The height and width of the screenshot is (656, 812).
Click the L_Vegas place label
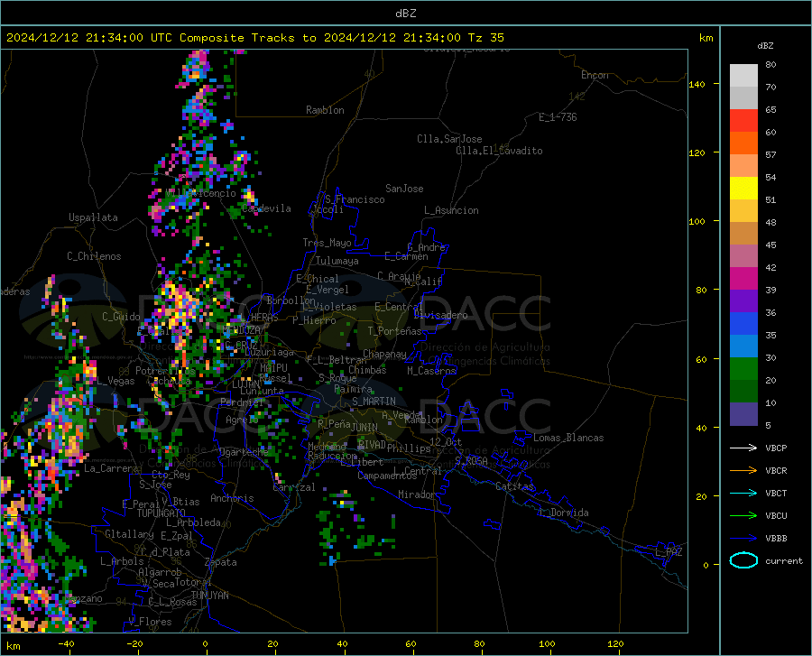click(115, 381)
